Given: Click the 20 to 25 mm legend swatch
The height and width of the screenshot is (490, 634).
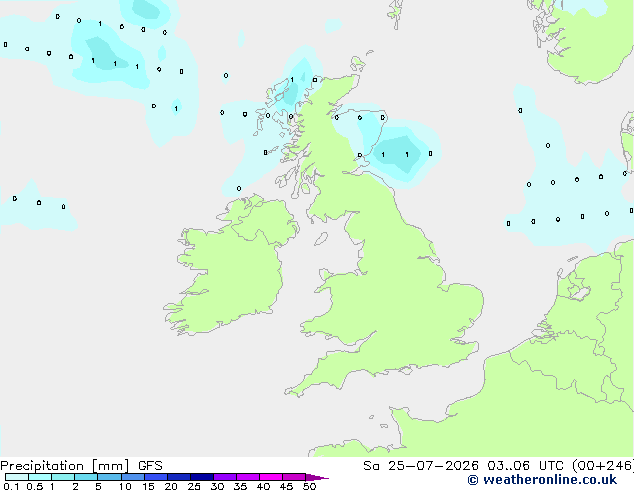Looking at the screenshot, I should 179,477.
